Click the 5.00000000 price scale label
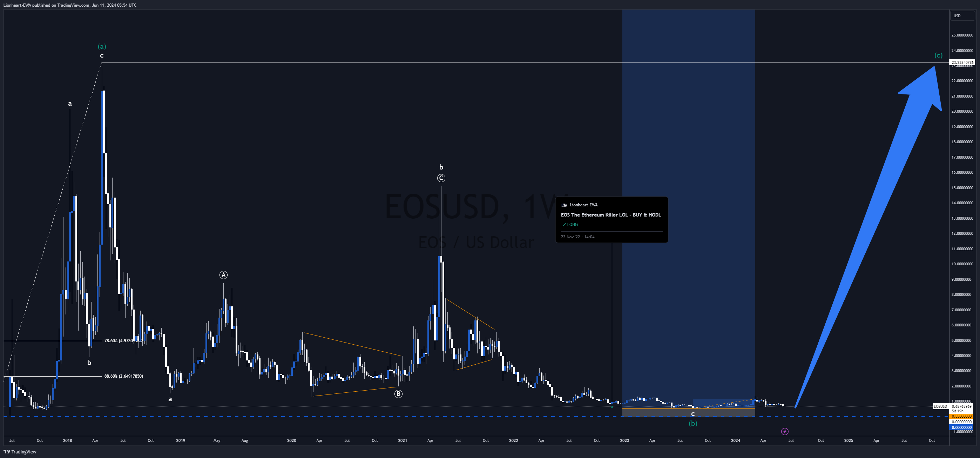 pos(962,340)
